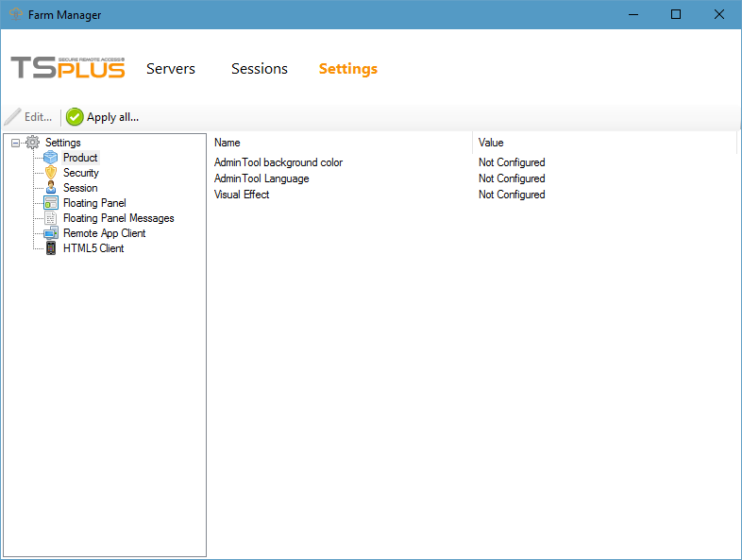Click the Product cube icon in tree
742x560 pixels.
pyautogui.click(x=51, y=158)
